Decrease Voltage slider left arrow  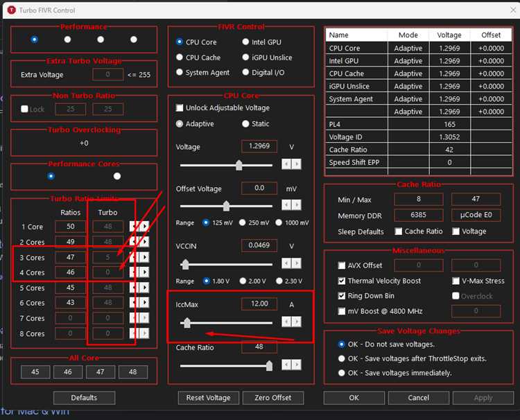coord(286,164)
